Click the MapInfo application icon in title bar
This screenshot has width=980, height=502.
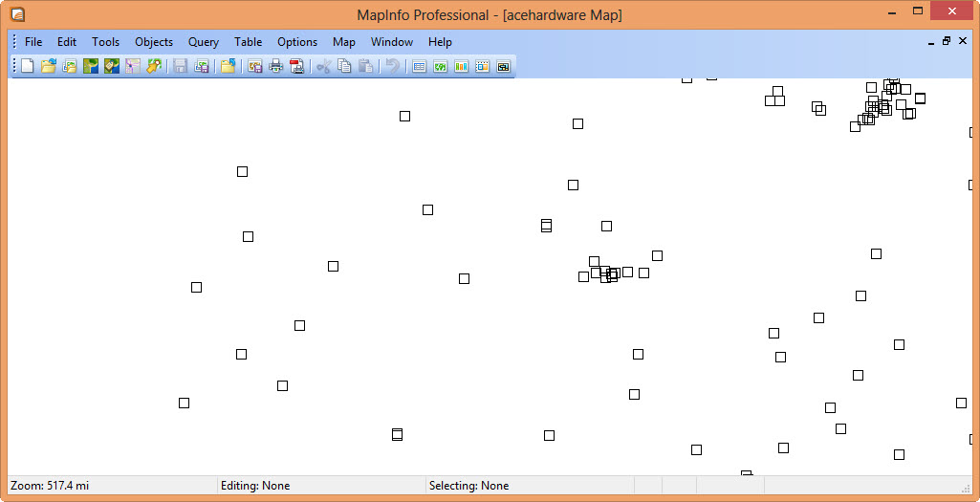18,13
